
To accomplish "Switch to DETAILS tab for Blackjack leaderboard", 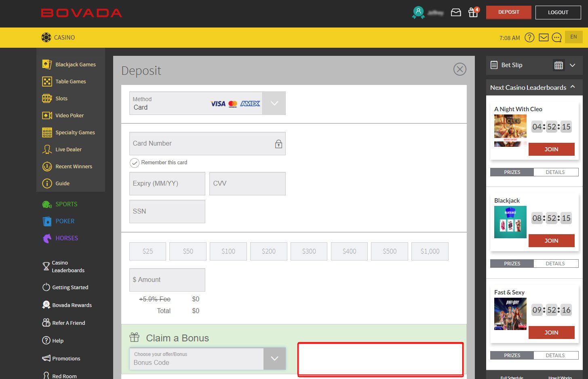I will click(x=556, y=264).
